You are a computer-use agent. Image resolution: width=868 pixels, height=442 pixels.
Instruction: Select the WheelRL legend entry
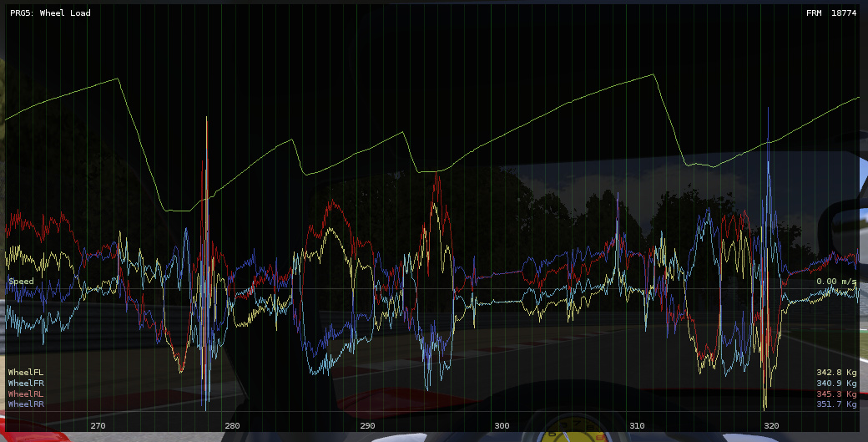coord(26,394)
